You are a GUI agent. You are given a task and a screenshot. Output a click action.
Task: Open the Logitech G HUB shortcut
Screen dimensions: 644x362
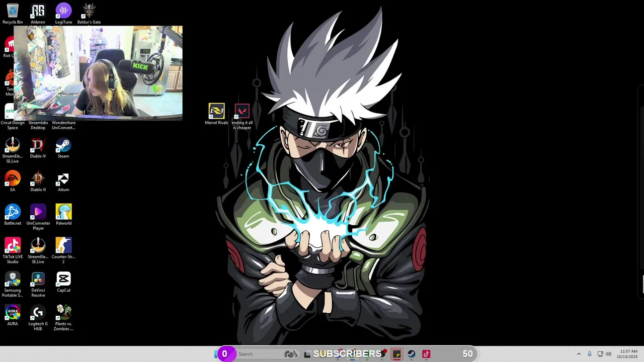38,318
